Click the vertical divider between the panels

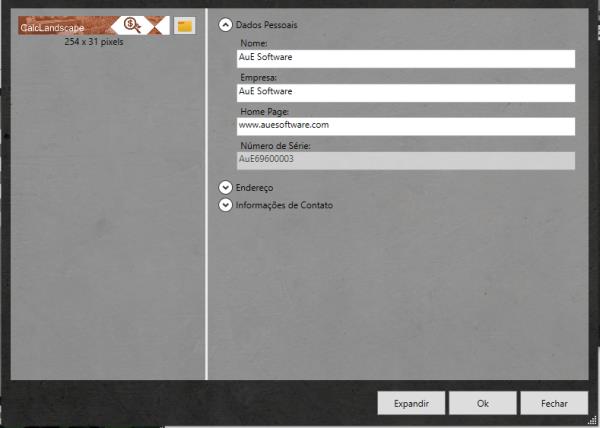coord(206,200)
